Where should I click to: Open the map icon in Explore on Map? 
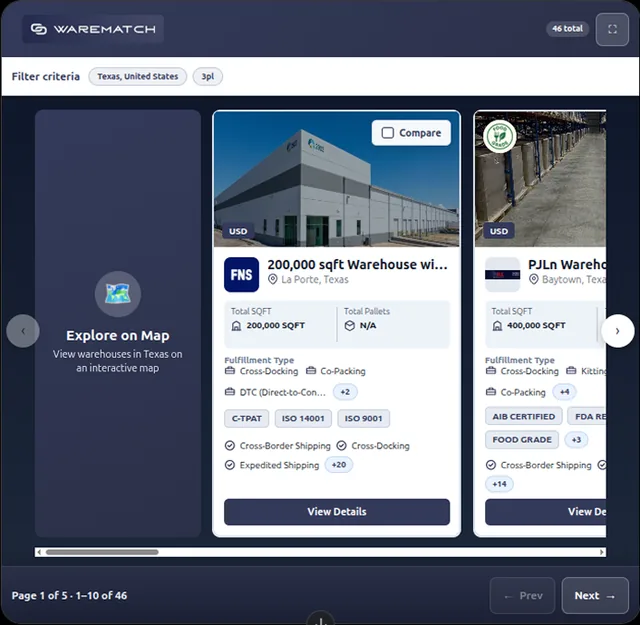(118, 294)
